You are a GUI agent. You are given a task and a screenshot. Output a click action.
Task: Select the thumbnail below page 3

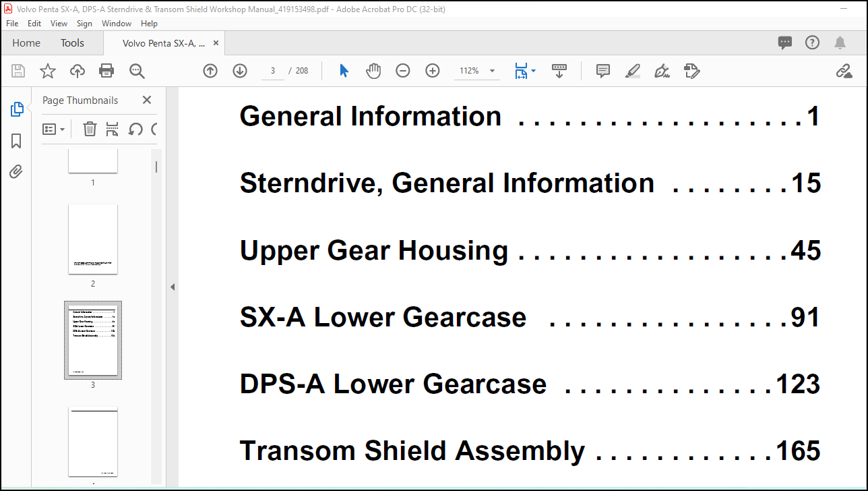pyautogui.click(x=93, y=442)
